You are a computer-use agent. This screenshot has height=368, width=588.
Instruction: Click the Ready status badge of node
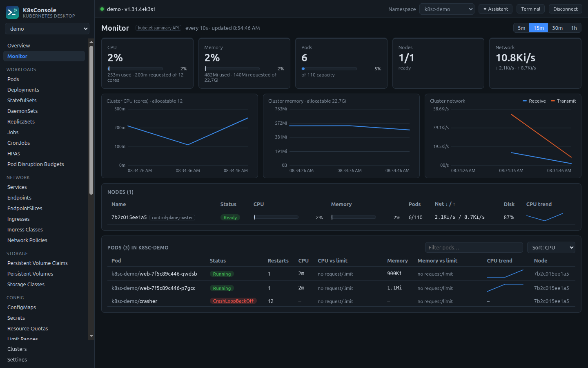pos(230,218)
